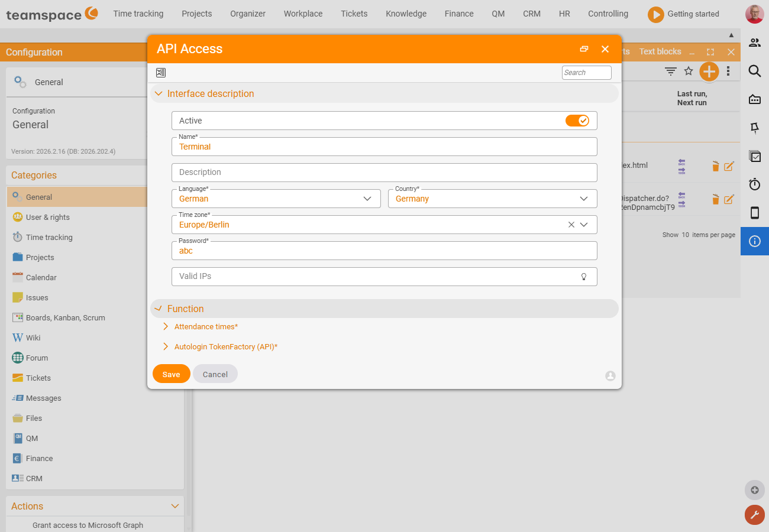769x532 pixels.
Task: Open the Knowledge menu
Action: tap(406, 14)
